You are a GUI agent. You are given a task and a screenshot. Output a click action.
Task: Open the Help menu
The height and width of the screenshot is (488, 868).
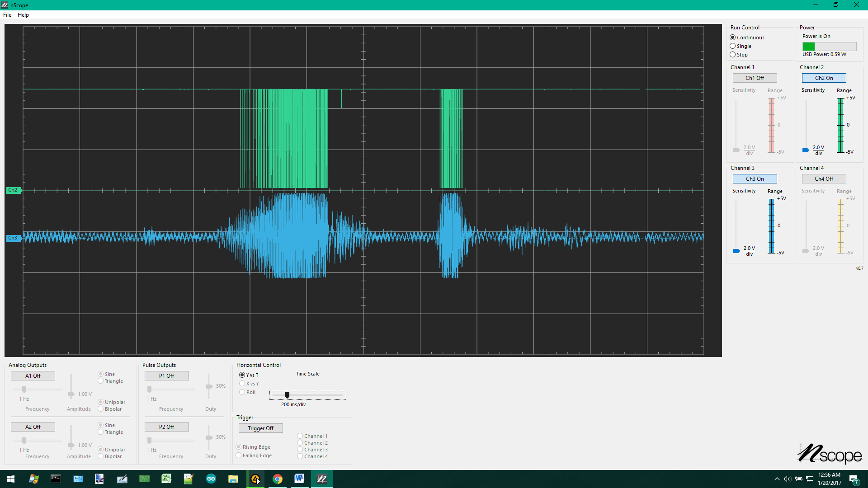point(23,14)
